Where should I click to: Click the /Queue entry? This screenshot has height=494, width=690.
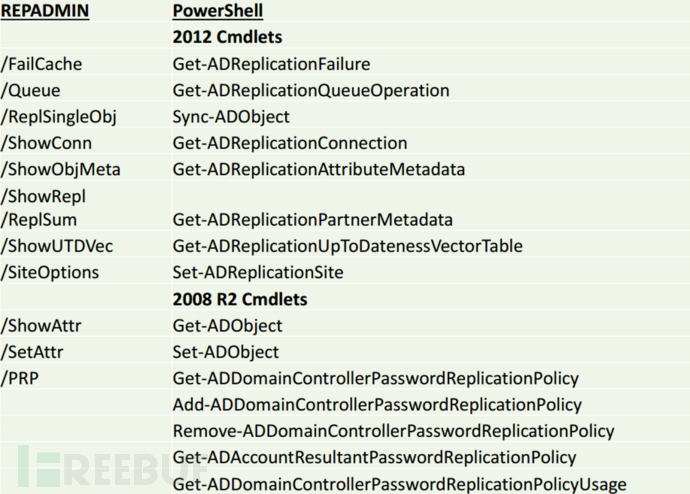click(x=30, y=91)
